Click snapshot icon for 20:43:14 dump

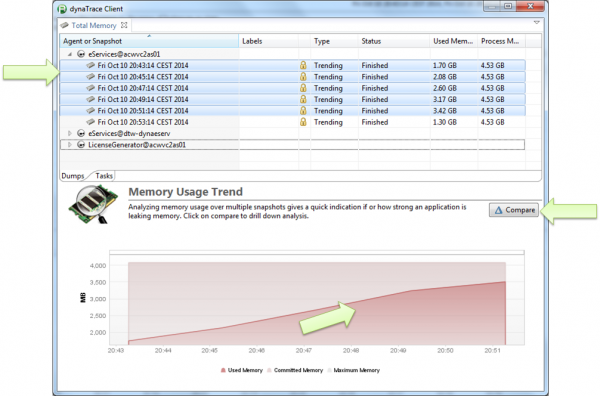[90, 65]
